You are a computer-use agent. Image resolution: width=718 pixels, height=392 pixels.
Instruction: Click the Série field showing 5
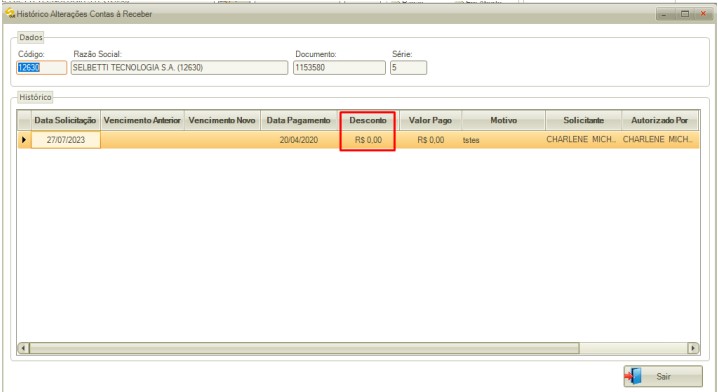(408, 68)
